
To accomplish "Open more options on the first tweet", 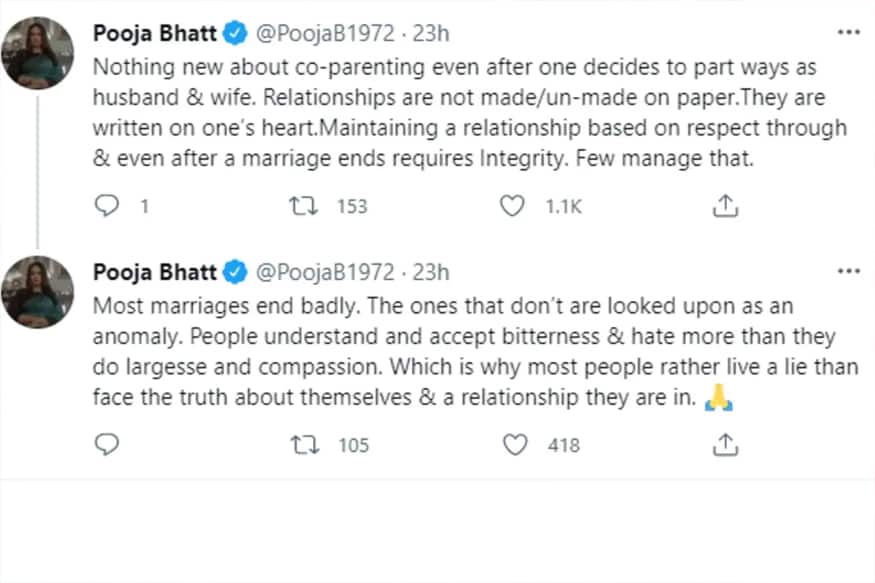I will pos(848,33).
